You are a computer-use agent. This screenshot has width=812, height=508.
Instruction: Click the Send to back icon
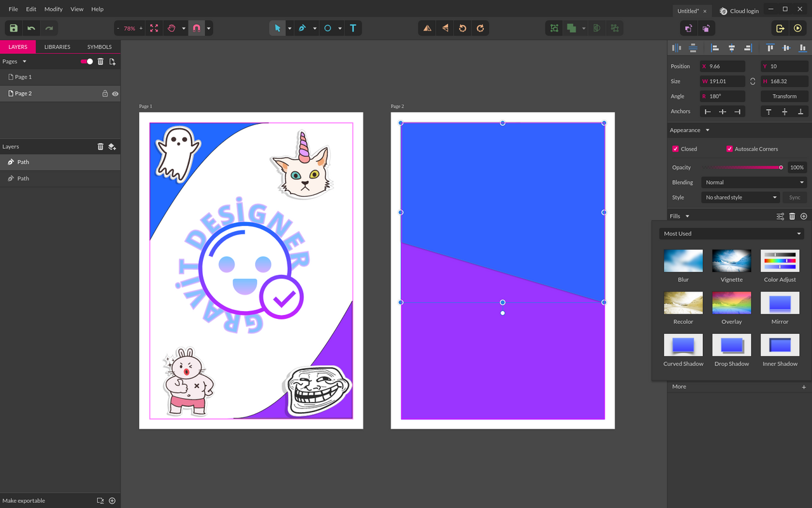706,29
